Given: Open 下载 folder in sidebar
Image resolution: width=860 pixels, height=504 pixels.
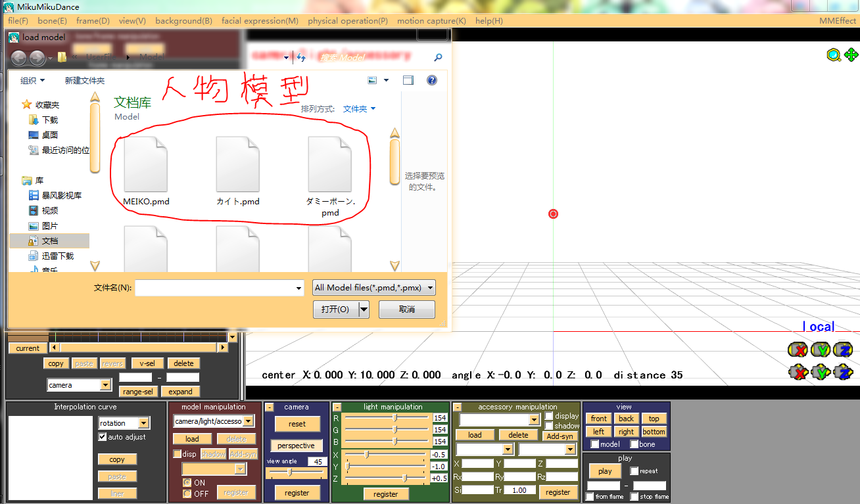Looking at the screenshot, I should (x=43, y=120).
